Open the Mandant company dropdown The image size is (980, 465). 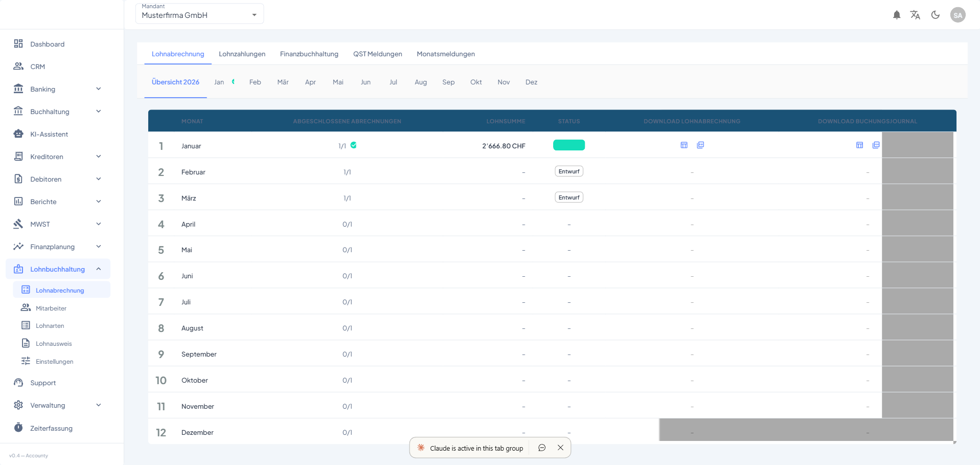[x=199, y=14]
